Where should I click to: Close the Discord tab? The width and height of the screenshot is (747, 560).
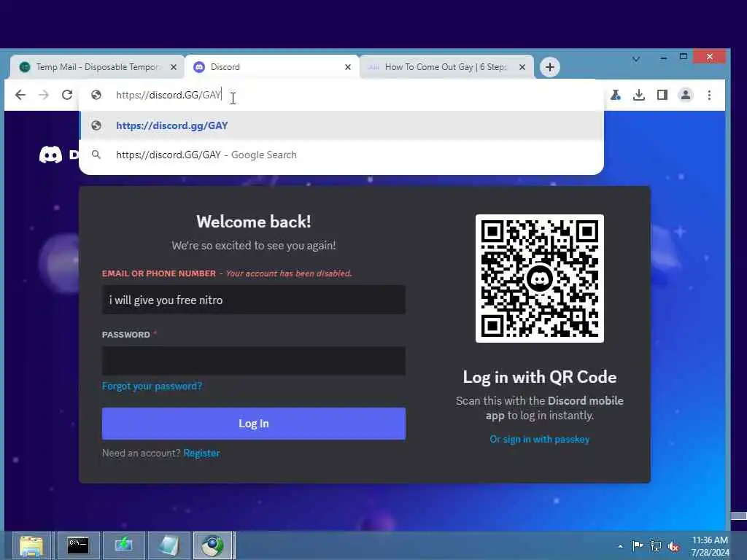tap(348, 67)
